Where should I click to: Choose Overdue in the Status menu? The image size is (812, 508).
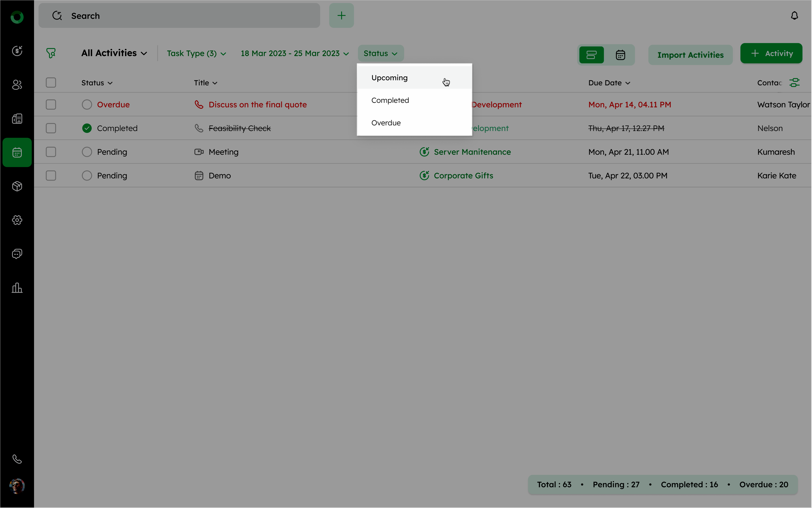pos(386,123)
